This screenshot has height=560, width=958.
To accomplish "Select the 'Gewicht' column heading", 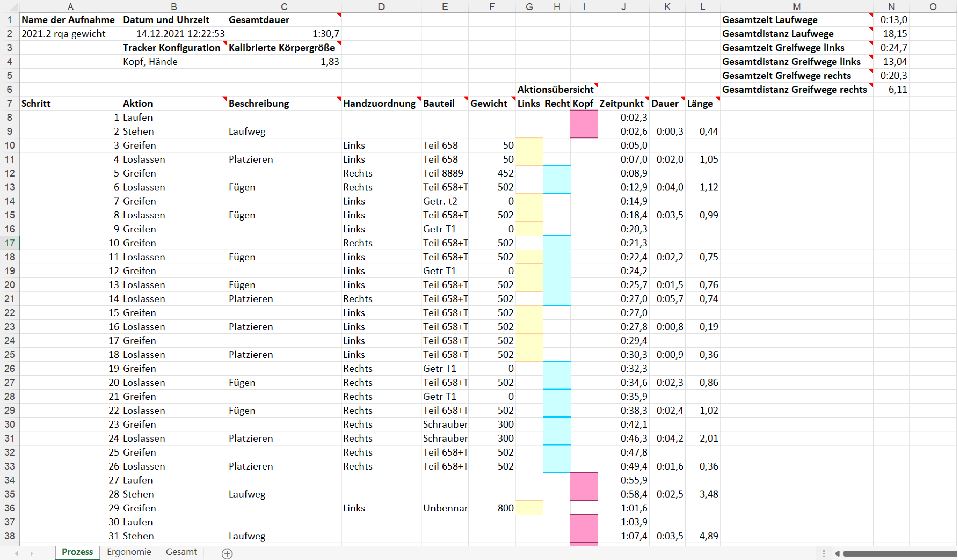I will (492, 103).
